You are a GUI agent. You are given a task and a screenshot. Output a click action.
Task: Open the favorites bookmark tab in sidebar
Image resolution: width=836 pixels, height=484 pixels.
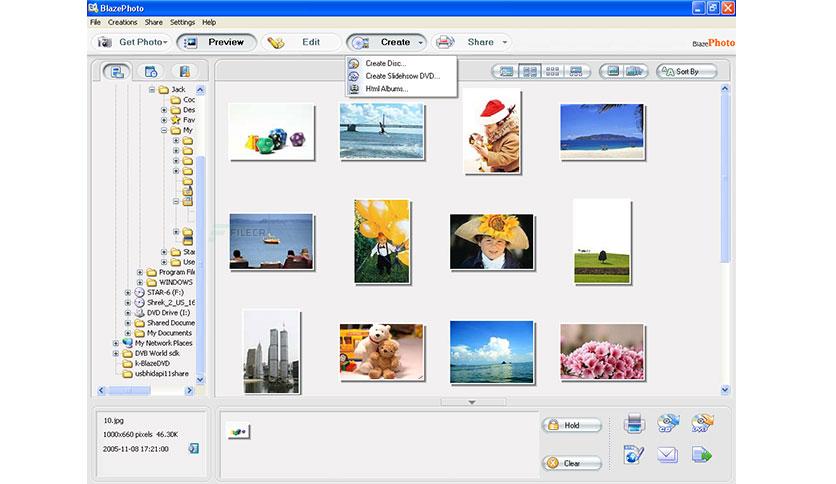[x=184, y=71]
